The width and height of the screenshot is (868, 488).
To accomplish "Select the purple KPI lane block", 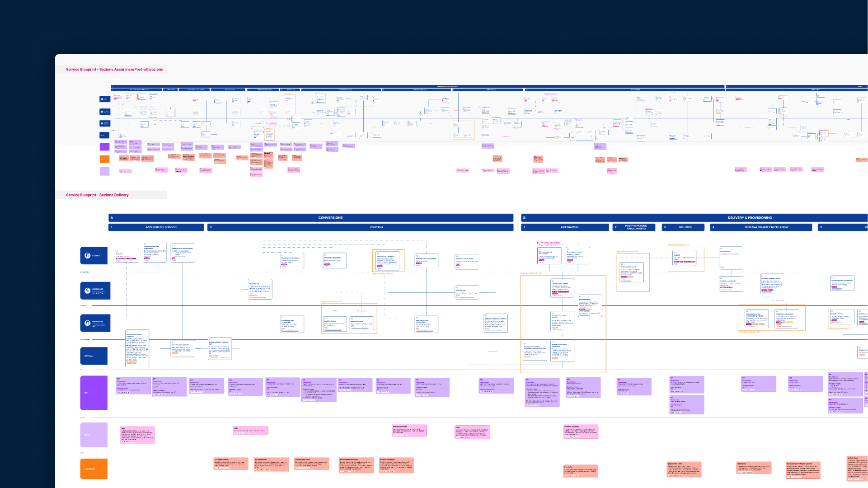I will (x=94, y=393).
